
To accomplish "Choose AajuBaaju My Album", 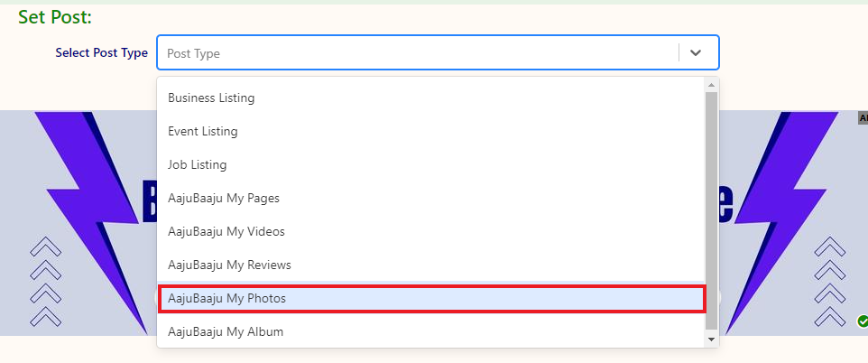I will [x=226, y=331].
